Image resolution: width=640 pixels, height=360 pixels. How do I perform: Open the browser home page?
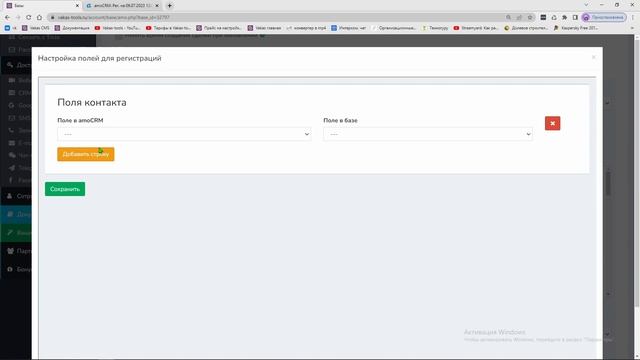[x=40, y=17]
